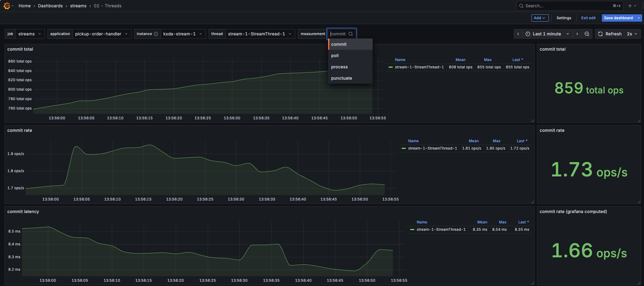
Task: Toggle stream-1-StreamThread-1 series in commit rate legend
Action: (432, 148)
